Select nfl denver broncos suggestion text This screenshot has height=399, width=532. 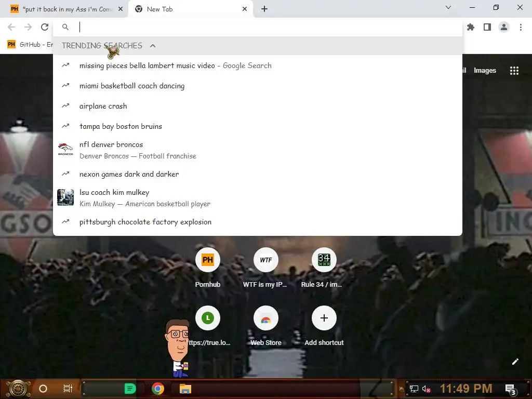coord(111,144)
